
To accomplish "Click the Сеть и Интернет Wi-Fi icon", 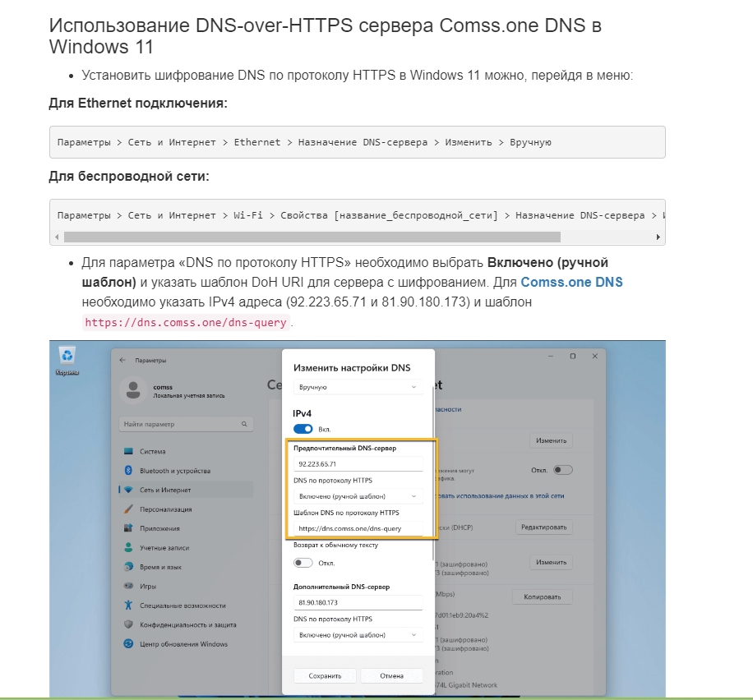I will (x=128, y=490).
